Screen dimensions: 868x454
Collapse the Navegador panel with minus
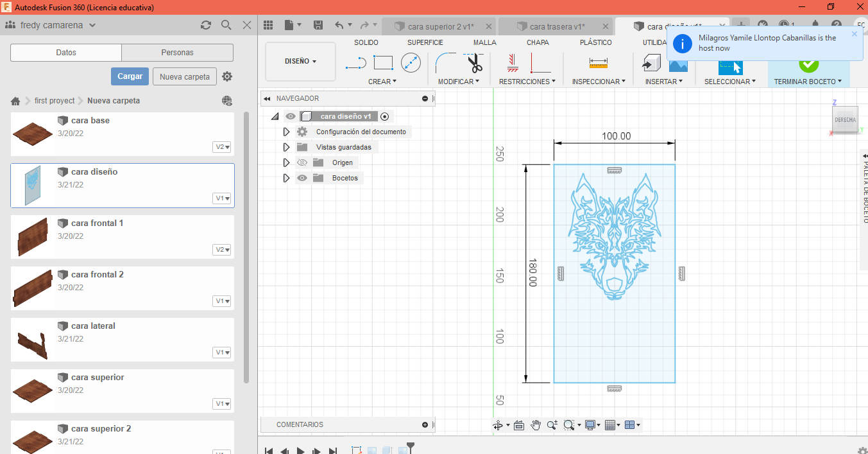pyautogui.click(x=425, y=98)
